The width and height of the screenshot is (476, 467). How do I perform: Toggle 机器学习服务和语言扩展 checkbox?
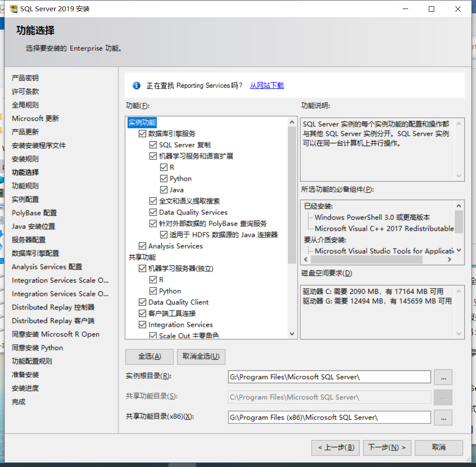pyautogui.click(x=153, y=156)
